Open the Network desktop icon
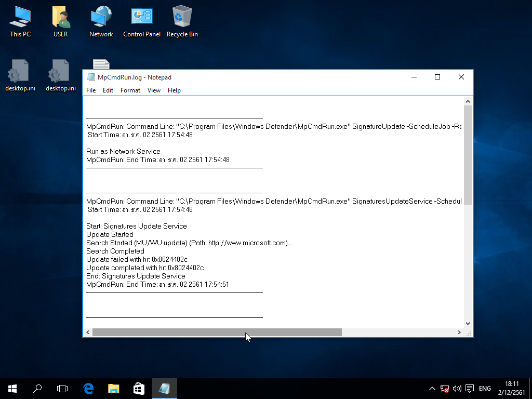532x399 pixels. coord(101,21)
